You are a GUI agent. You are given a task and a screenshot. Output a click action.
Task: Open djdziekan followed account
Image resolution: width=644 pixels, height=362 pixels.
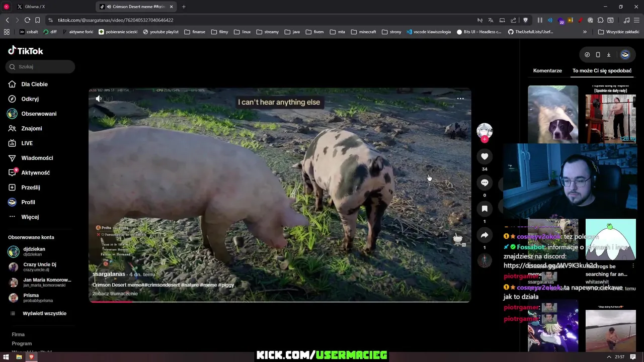[x=34, y=251]
